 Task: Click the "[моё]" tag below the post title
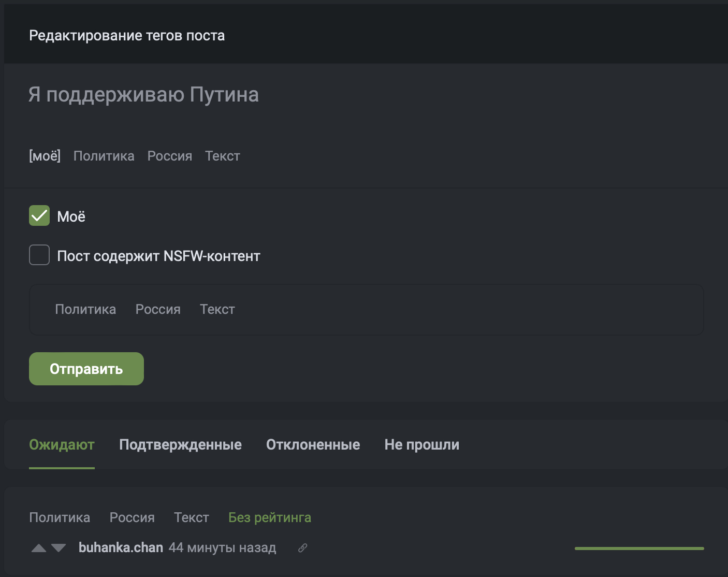[x=45, y=156]
